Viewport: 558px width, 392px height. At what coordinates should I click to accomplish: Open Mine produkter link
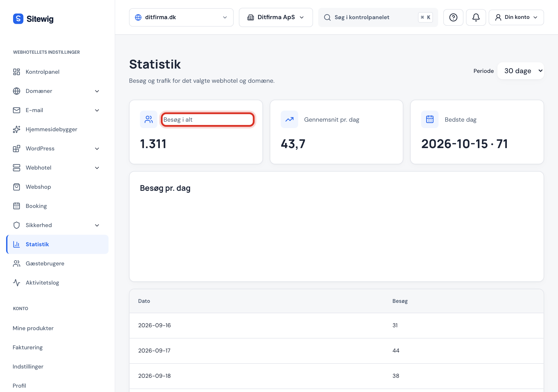(33, 328)
